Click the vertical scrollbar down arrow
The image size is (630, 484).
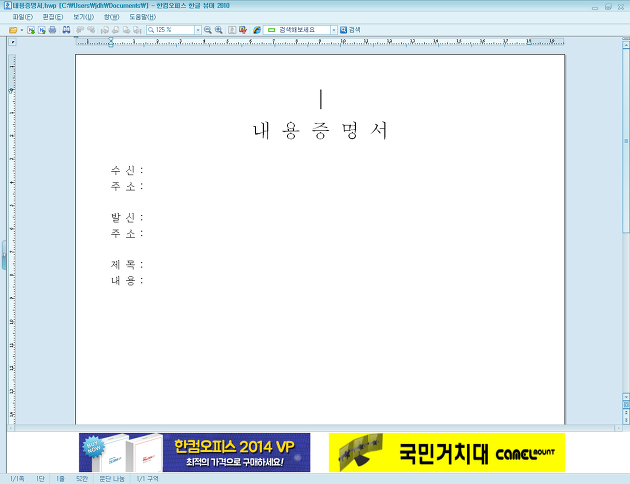626,396
